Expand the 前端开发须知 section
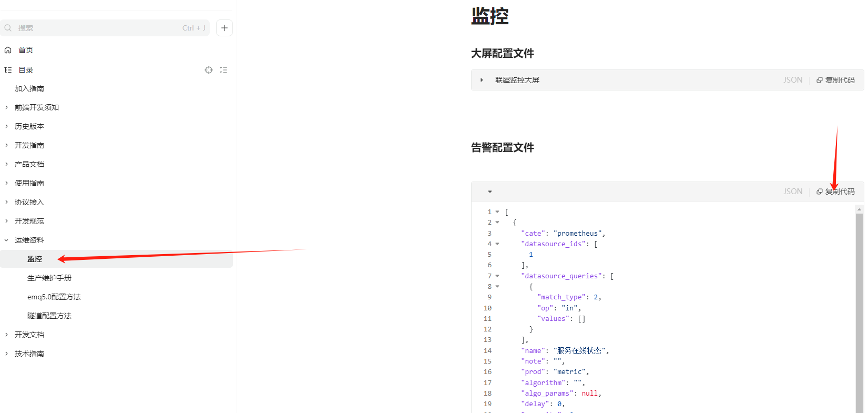The height and width of the screenshot is (413, 868). pos(6,107)
